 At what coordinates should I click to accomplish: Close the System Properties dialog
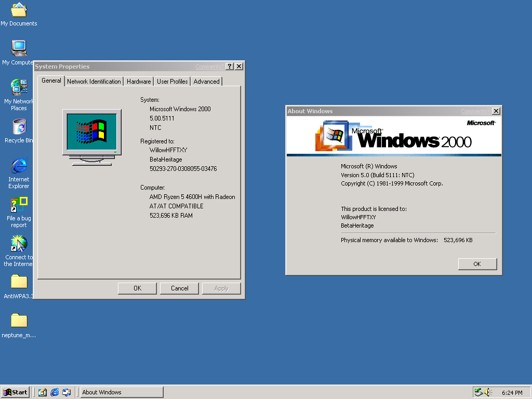(239, 66)
